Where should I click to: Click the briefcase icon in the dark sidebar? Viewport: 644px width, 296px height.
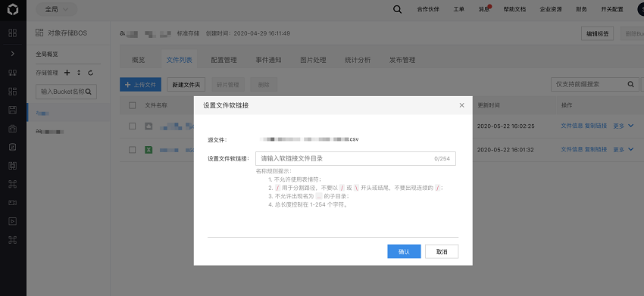click(x=13, y=129)
